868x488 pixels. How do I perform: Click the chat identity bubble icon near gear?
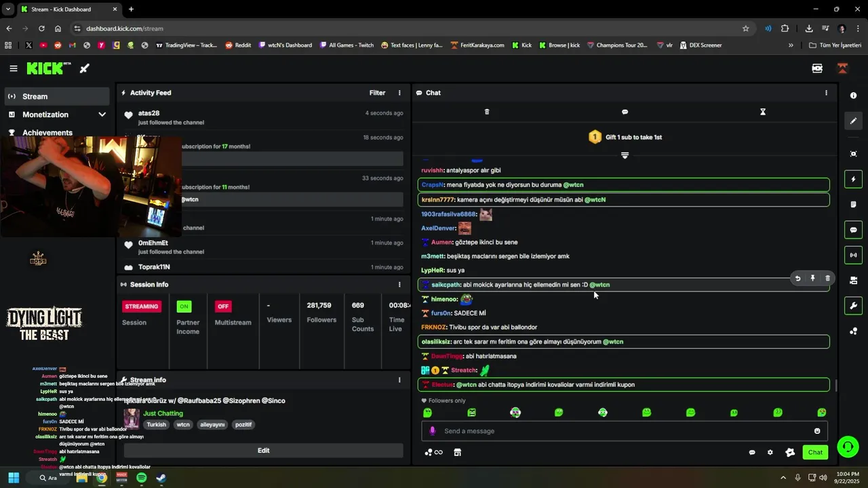click(x=752, y=453)
